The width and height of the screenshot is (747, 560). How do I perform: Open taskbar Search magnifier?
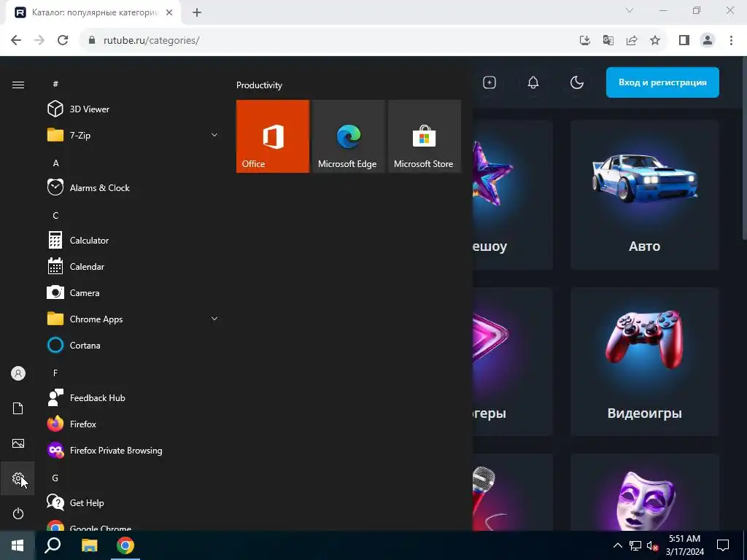click(53, 545)
